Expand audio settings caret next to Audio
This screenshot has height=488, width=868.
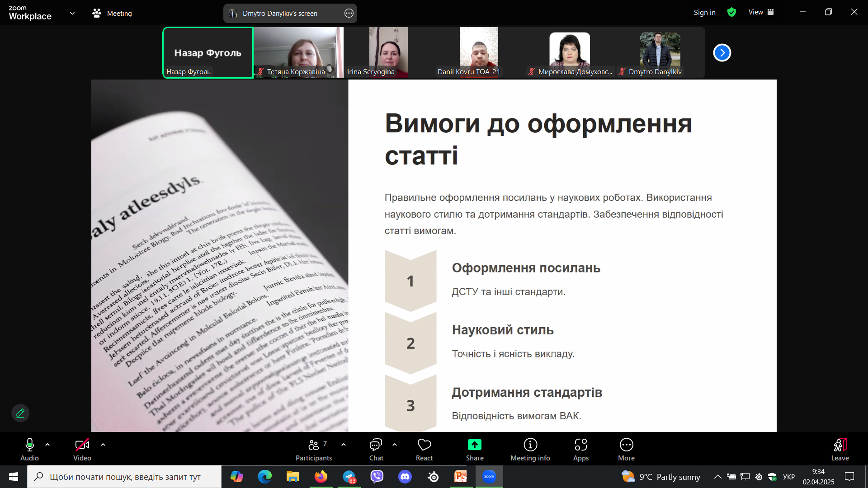coord(47,445)
